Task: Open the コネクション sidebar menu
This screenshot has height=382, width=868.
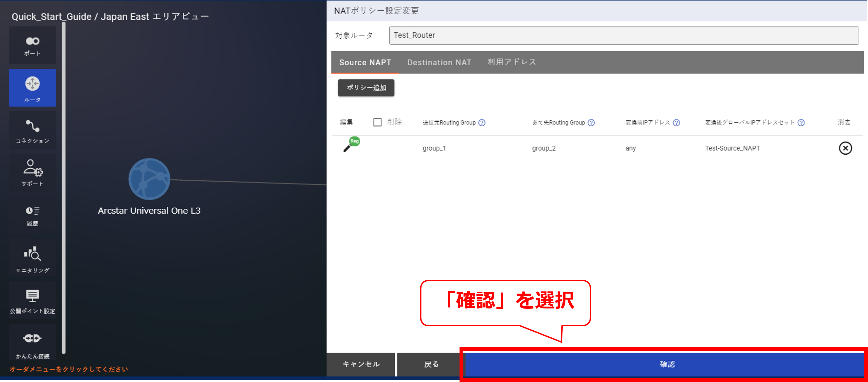Action: [x=32, y=131]
